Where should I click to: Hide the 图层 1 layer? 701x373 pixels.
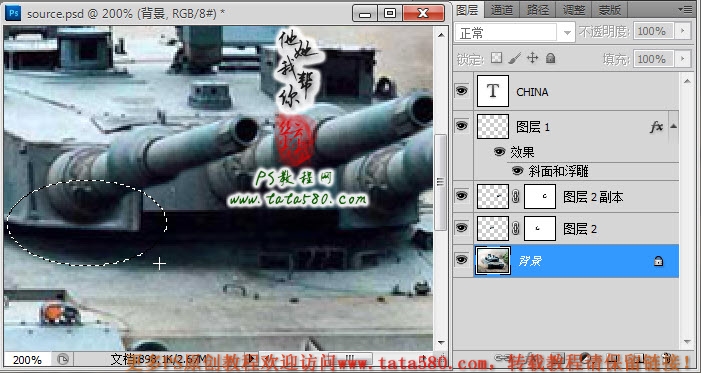point(461,126)
